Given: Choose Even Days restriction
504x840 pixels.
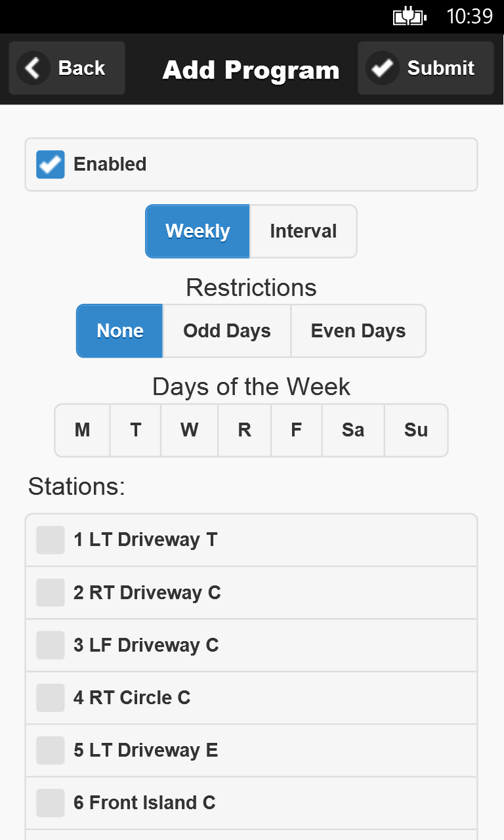Looking at the screenshot, I should point(358,331).
